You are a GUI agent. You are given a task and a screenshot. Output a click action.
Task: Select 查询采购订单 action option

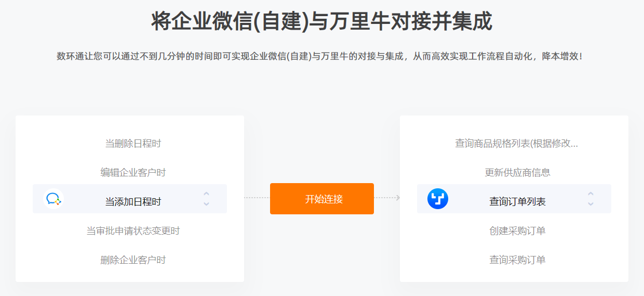(517, 260)
